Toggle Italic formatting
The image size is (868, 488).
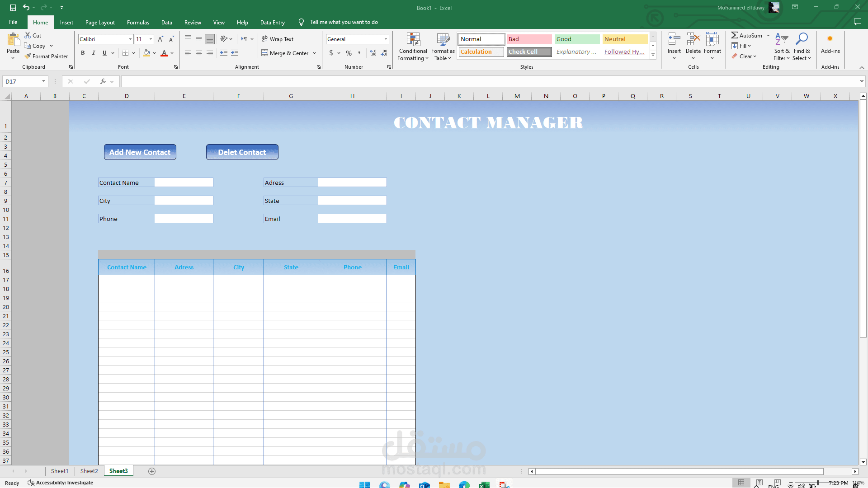94,53
